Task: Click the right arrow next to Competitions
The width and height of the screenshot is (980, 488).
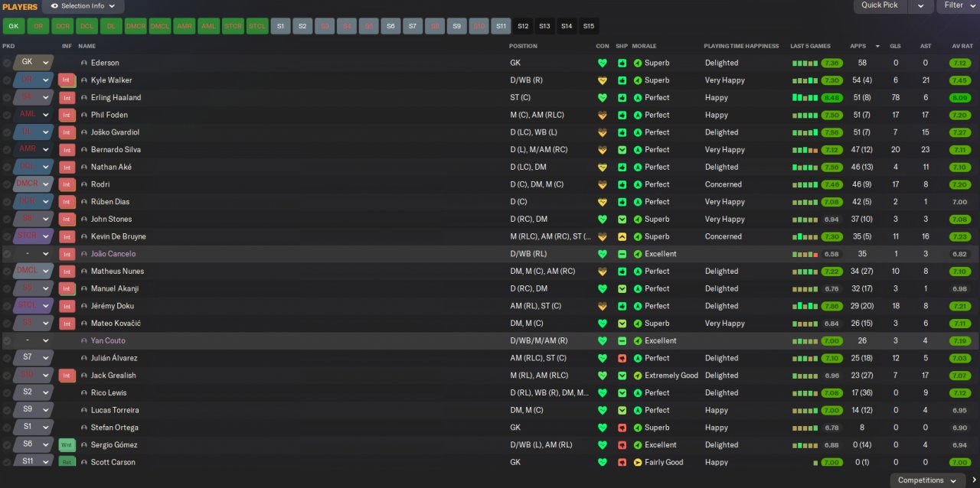Action: click(x=974, y=480)
